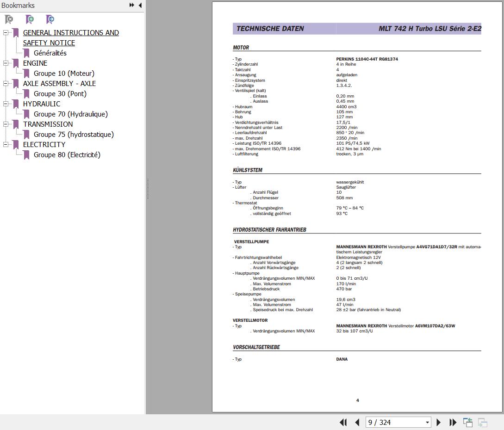Click the '470 bar' Betriebsdruck value
This screenshot has width=504, height=430.
point(344,289)
